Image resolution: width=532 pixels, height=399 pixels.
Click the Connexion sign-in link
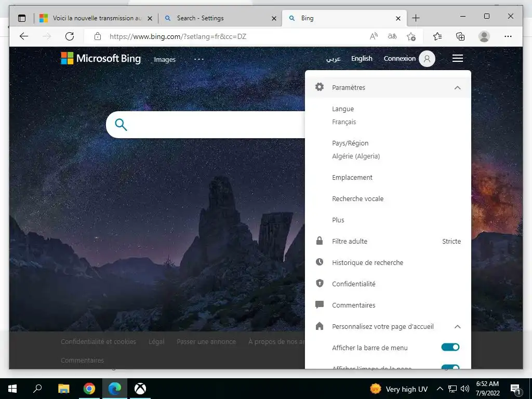tap(400, 58)
